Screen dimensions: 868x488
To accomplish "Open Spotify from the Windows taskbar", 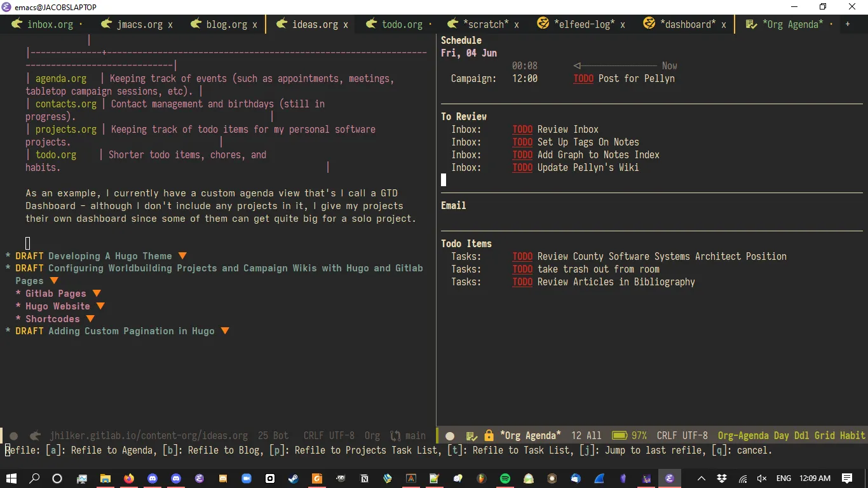I will click(x=505, y=478).
